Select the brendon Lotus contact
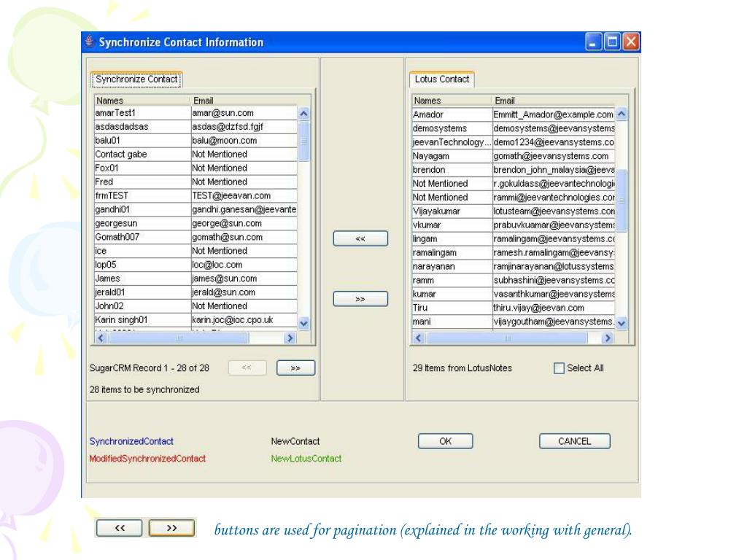 [x=514, y=170]
